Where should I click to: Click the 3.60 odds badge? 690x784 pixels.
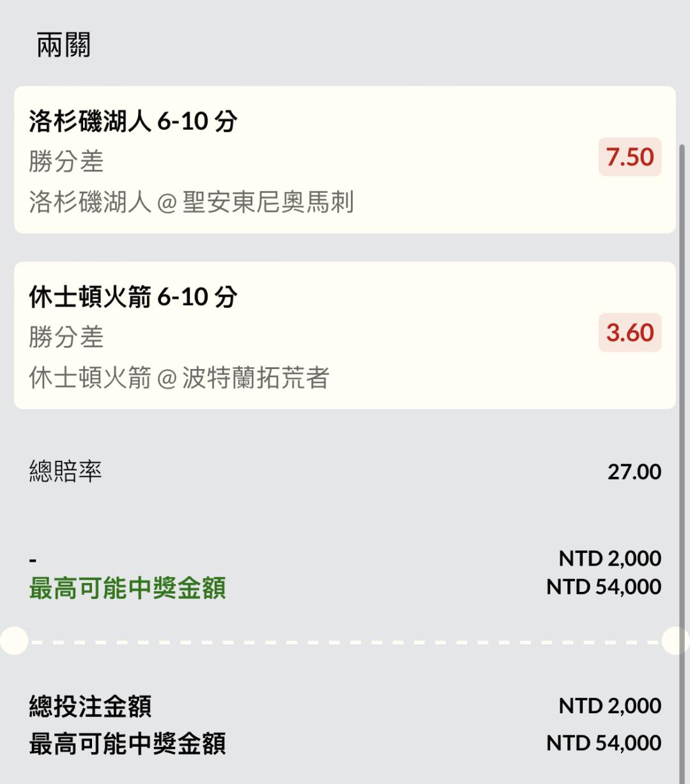pos(629,333)
